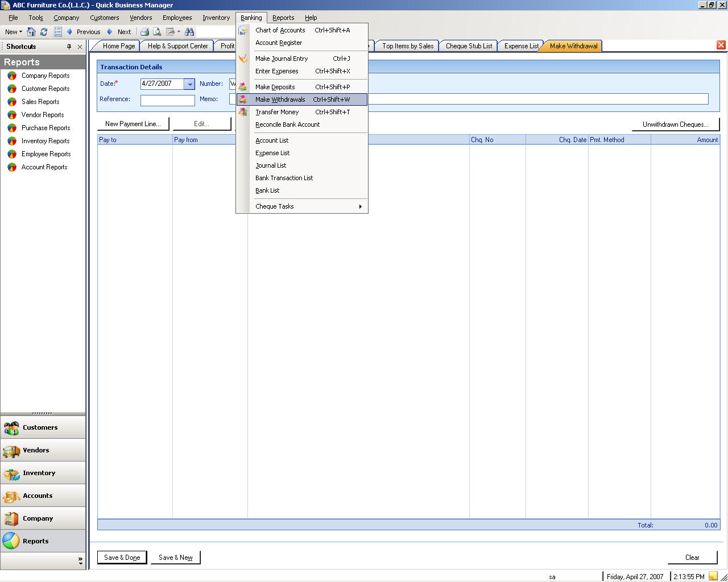Switch to Accounts navigation section
Screen dimensions: 728x582
point(43,496)
